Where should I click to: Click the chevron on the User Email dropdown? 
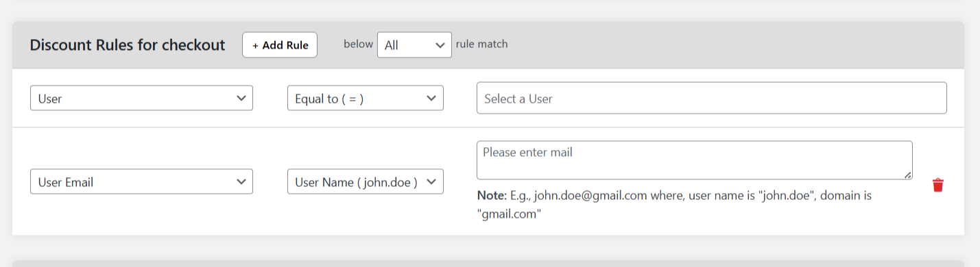[241, 181]
